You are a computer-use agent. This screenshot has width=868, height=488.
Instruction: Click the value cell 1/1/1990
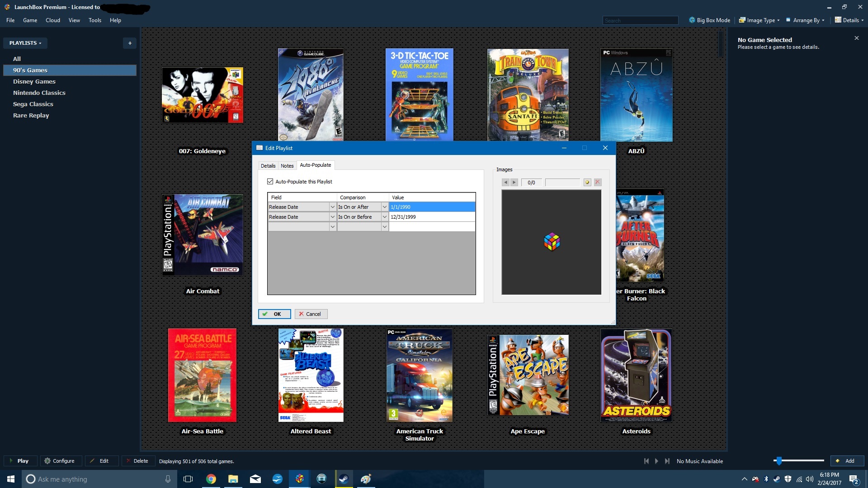point(432,207)
